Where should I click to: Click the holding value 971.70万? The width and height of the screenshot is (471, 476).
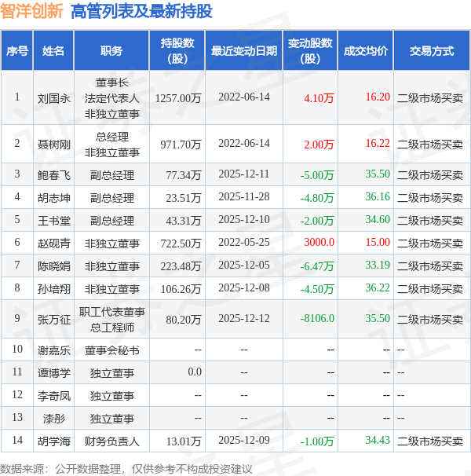tap(181, 145)
